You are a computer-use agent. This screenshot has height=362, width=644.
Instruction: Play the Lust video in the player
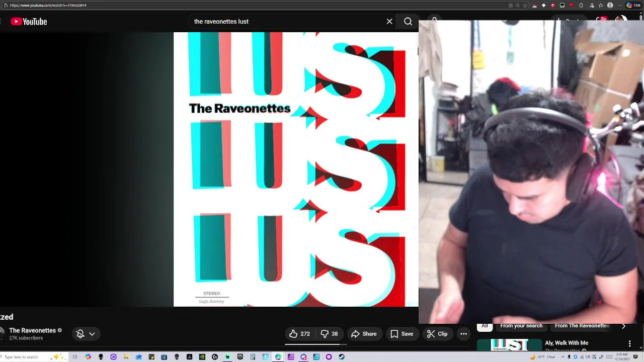pyautogui.click(x=296, y=169)
